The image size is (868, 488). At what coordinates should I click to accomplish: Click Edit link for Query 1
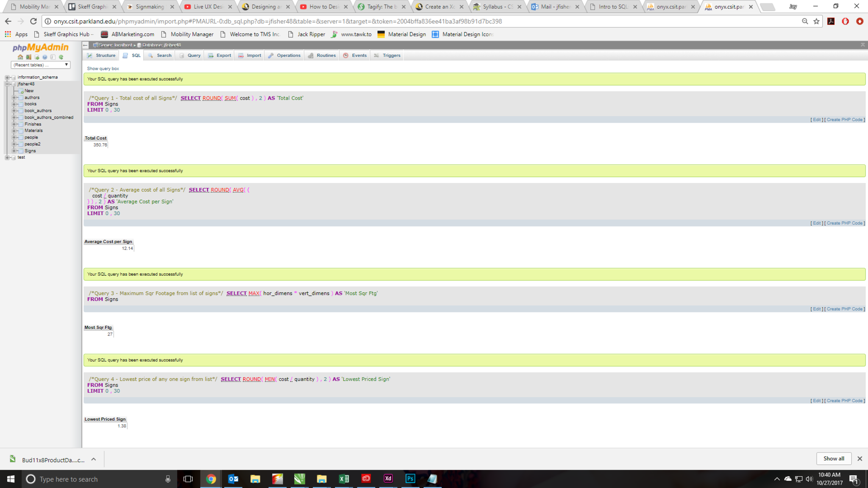[x=816, y=120]
